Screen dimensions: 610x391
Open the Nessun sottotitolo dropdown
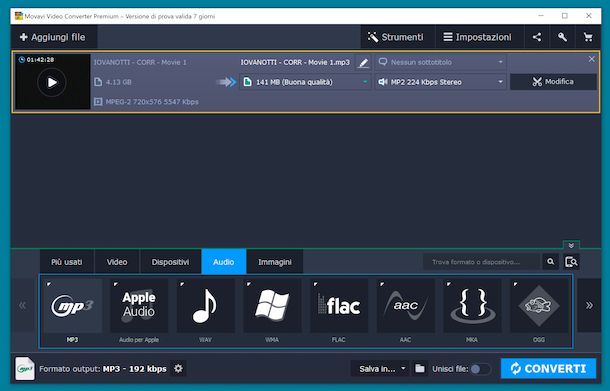point(440,62)
